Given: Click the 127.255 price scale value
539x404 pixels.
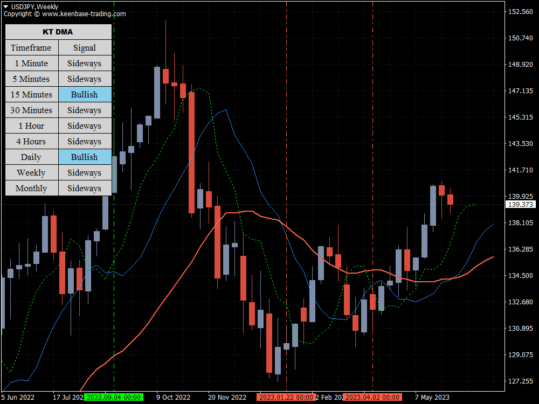Looking at the screenshot, I should pyautogui.click(x=520, y=381).
